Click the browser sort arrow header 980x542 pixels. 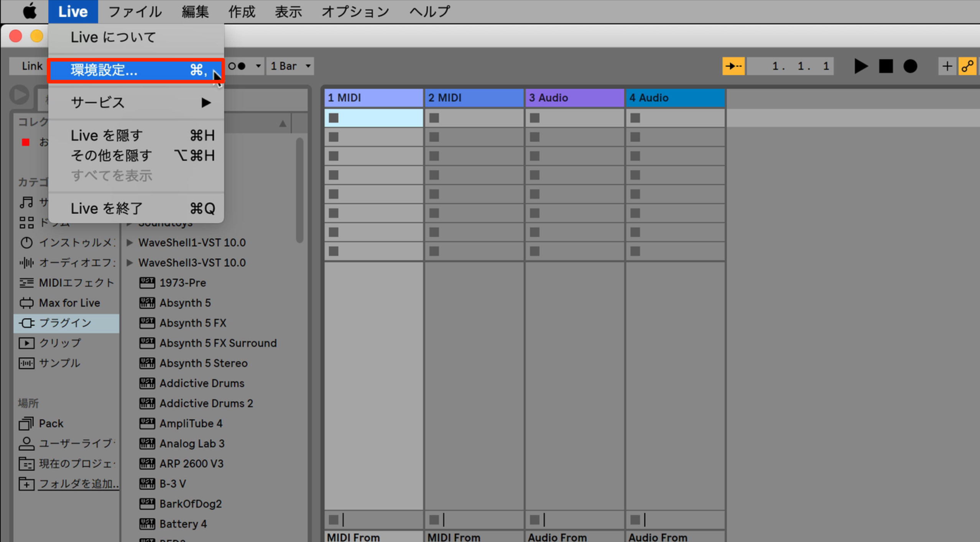pyautogui.click(x=283, y=123)
